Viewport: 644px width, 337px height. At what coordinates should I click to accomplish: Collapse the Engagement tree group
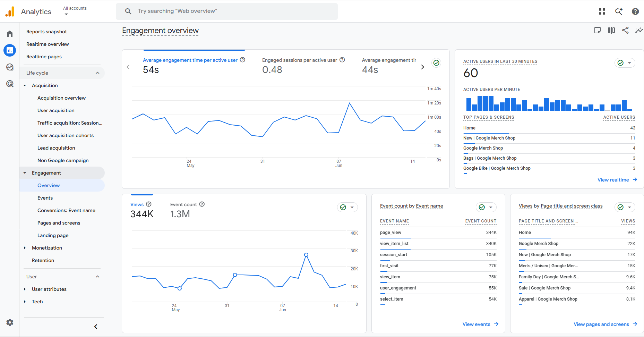[25, 173]
